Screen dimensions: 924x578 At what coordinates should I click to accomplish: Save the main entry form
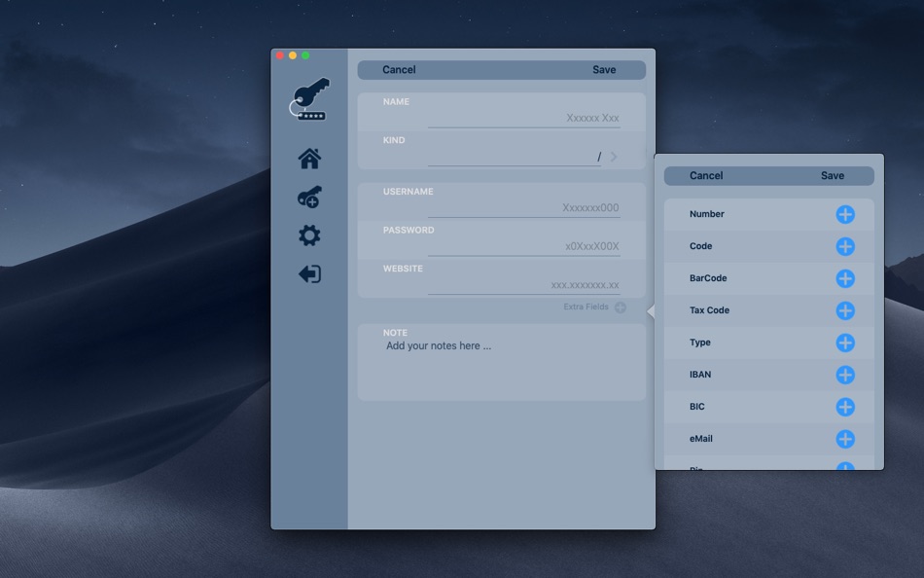(x=604, y=70)
